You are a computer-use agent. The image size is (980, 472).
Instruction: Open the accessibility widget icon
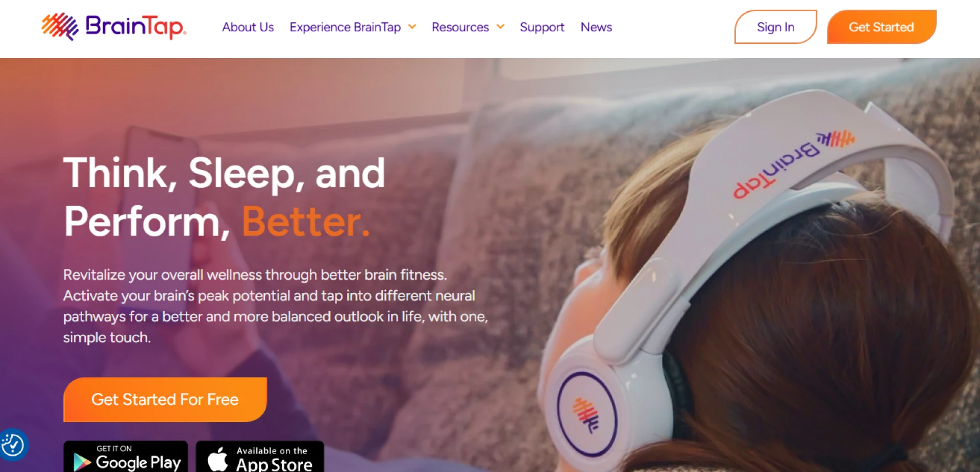click(13, 445)
